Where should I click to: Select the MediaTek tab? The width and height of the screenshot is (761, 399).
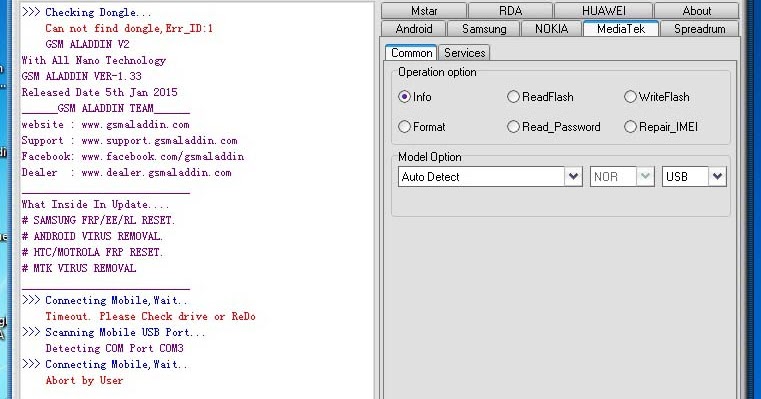[x=621, y=29]
